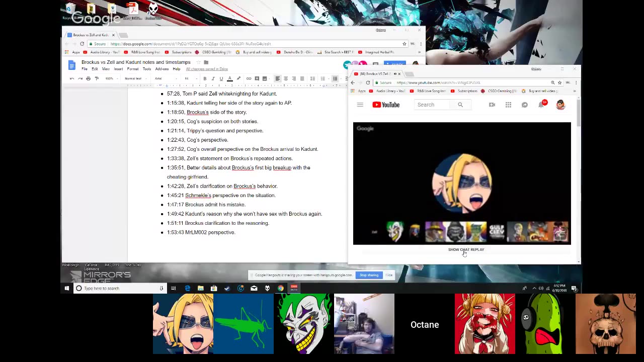Viewport: 644px width, 362px height.
Task: Open the View menu in Docs
Action: pos(106,69)
